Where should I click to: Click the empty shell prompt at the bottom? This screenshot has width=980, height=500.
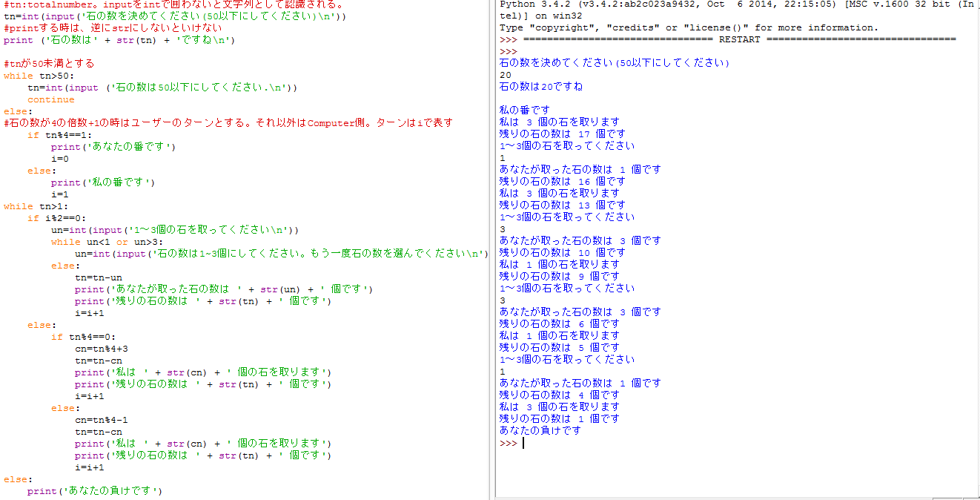click(523, 443)
